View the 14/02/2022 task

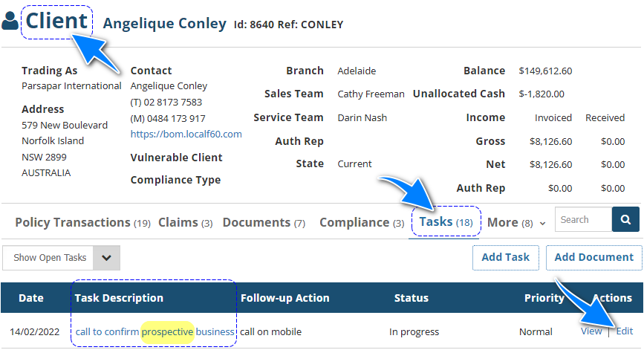tap(591, 331)
